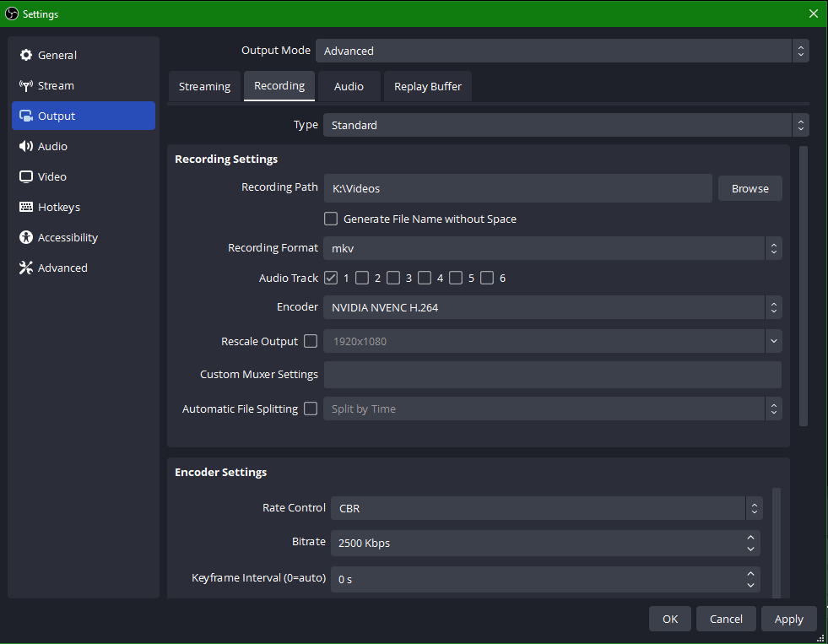Screen dimensions: 828x644
Task: Open the Hotkeys settings section
Action: tap(57, 207)
